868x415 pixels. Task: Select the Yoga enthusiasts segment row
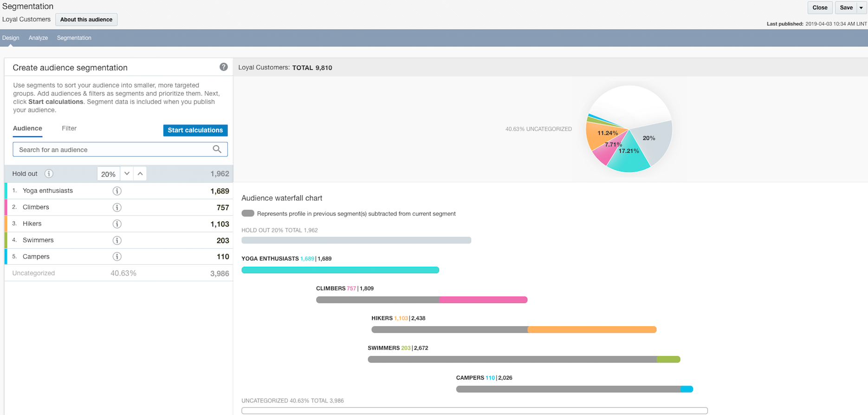[x=119, y=191]
